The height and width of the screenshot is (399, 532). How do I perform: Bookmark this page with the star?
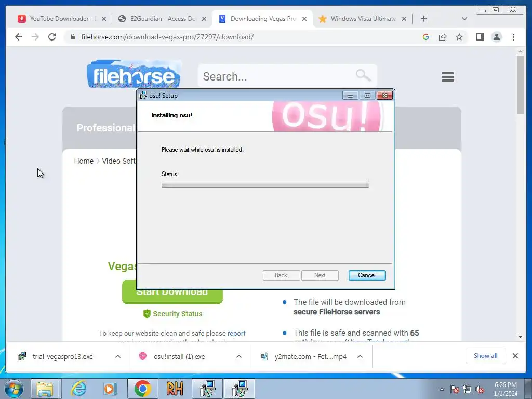(x=459, y=37)
